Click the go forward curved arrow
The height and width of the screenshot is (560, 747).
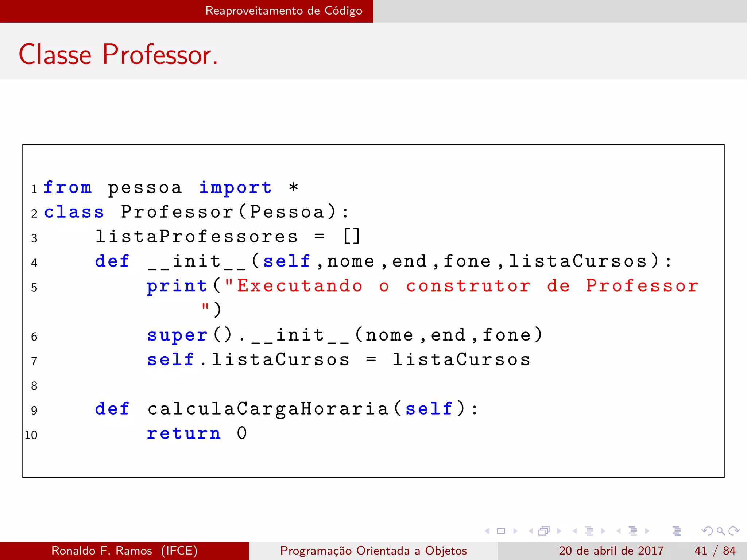coord(734,531)
